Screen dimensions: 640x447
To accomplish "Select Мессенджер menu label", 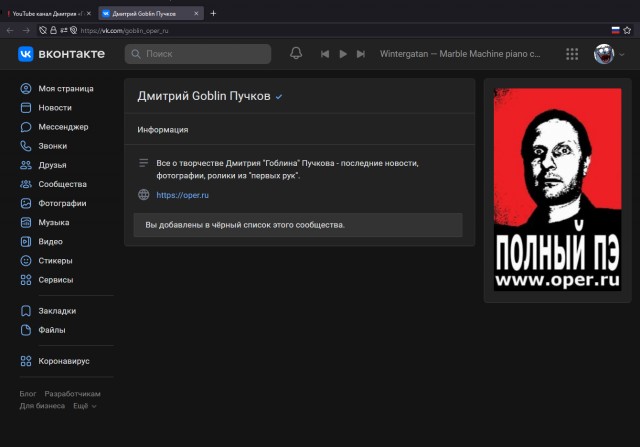I will [x=63, y=127].
